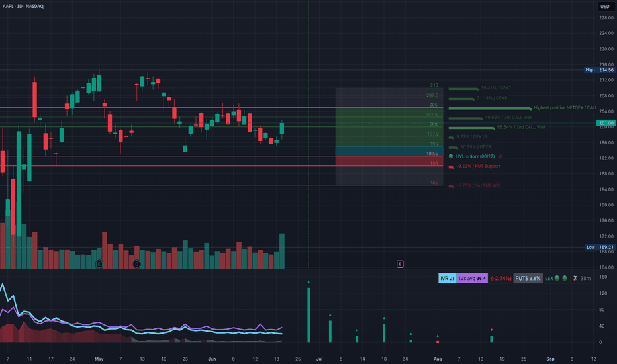Screen dimensions: 617x364
Task: Click the High 214.56 price label
Action: [x=600, y=70]
